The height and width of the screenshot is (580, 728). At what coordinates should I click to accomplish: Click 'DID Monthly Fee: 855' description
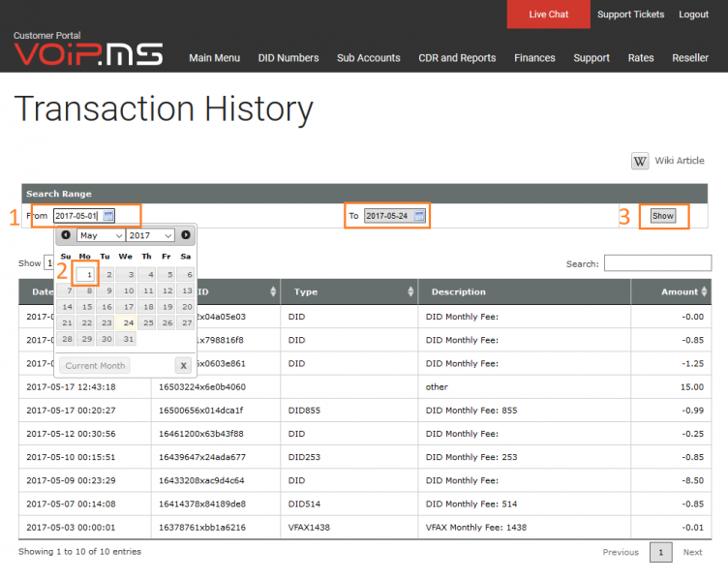471,411
